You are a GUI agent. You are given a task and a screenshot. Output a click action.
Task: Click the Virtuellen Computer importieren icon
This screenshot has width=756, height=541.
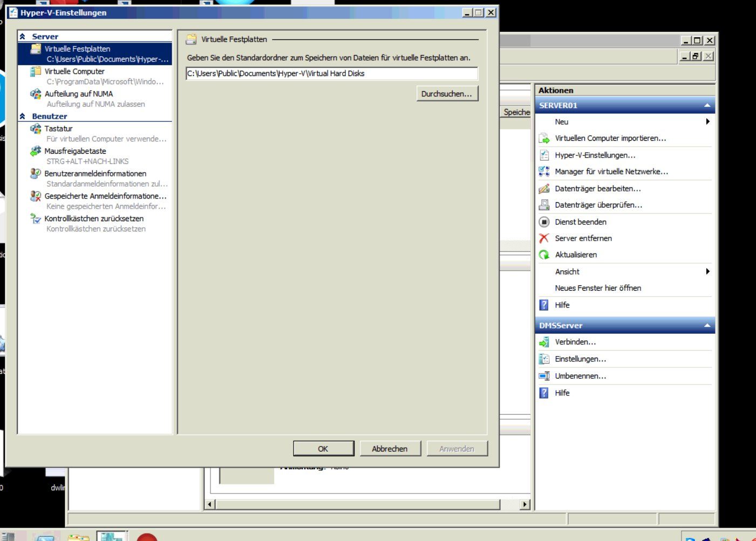click(544, 139)
